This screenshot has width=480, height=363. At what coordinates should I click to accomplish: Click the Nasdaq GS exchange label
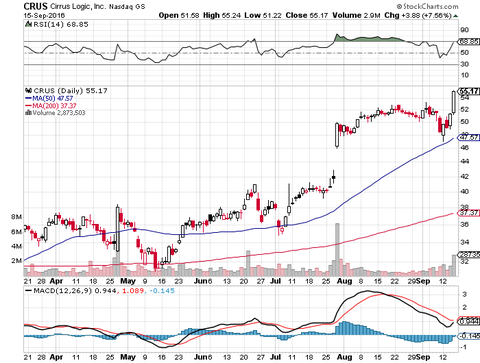[127, 7]
